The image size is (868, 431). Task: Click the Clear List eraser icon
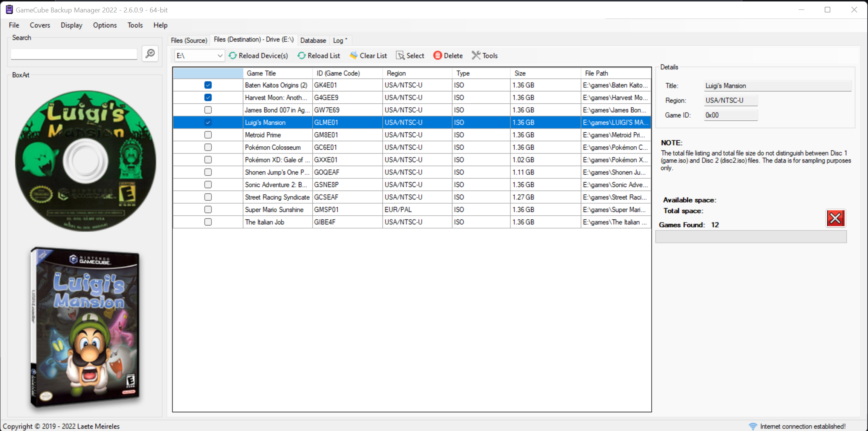[353, 56]
